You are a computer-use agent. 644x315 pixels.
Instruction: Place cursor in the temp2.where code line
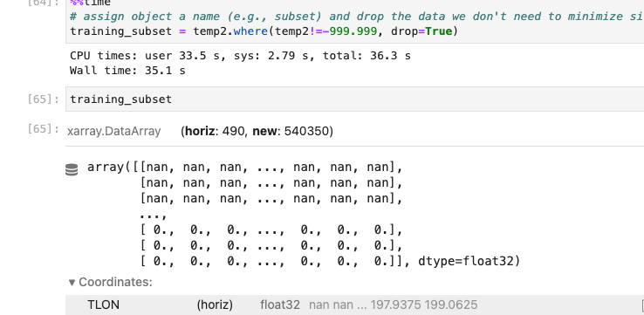point(264,31)
